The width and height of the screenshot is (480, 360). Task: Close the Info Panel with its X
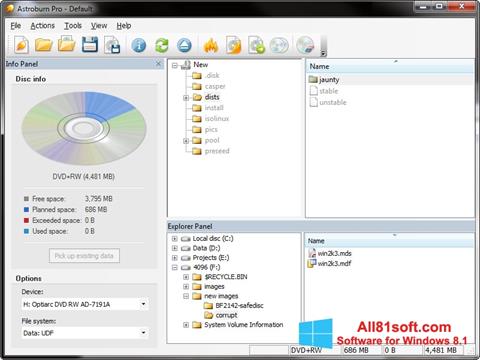coord(159,63)
